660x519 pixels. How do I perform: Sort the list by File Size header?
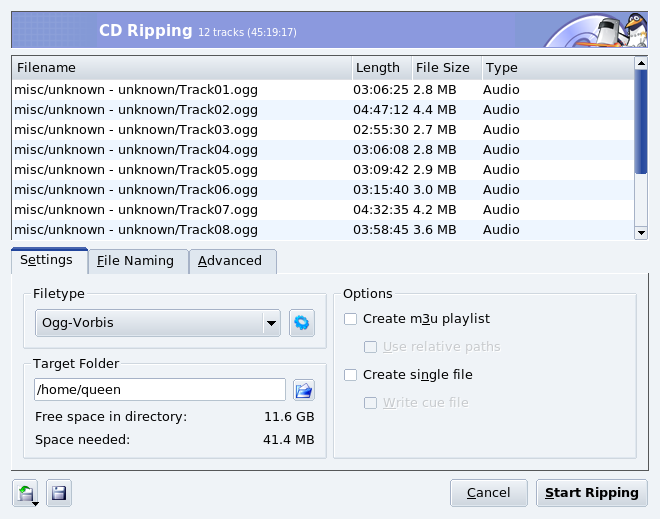pos(442,68)
